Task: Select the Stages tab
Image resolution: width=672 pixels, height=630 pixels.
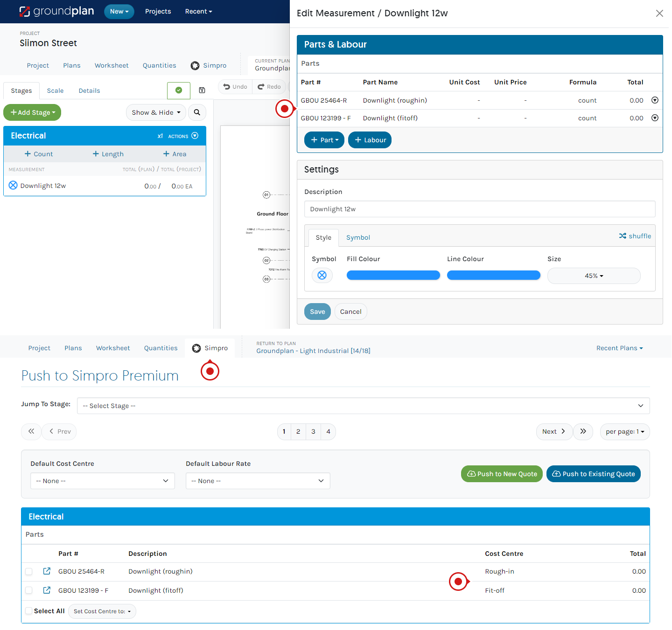Action: pos(21,90)
